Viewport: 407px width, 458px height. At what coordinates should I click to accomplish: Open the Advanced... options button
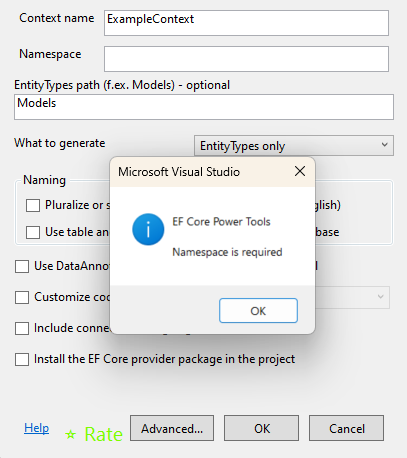[x=172, y=428]
